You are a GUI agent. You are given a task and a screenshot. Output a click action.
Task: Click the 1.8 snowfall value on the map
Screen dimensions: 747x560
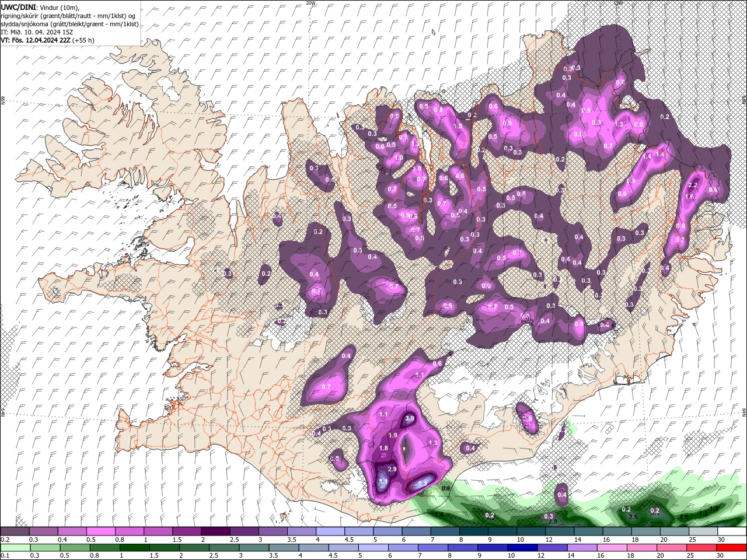pyautogui.click(x=383, y=448)
